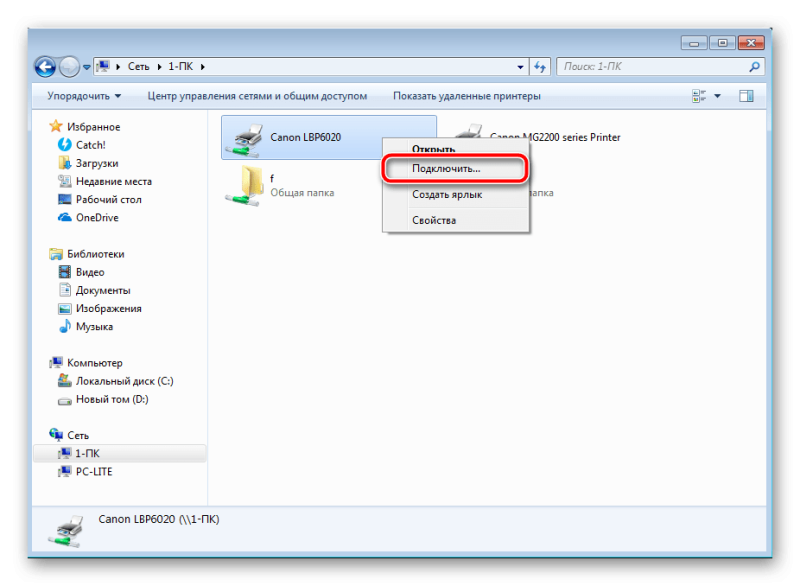Open Рабочий стол in favorites
800x586 pixels.
pyautogui.click(x=109, y=199)
